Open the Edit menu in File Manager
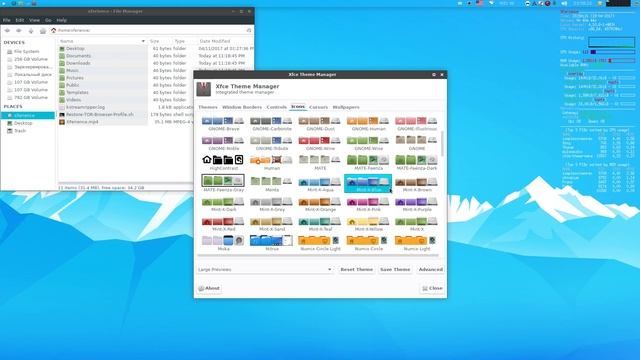This screenshot has height=360, width=640. 20,20
